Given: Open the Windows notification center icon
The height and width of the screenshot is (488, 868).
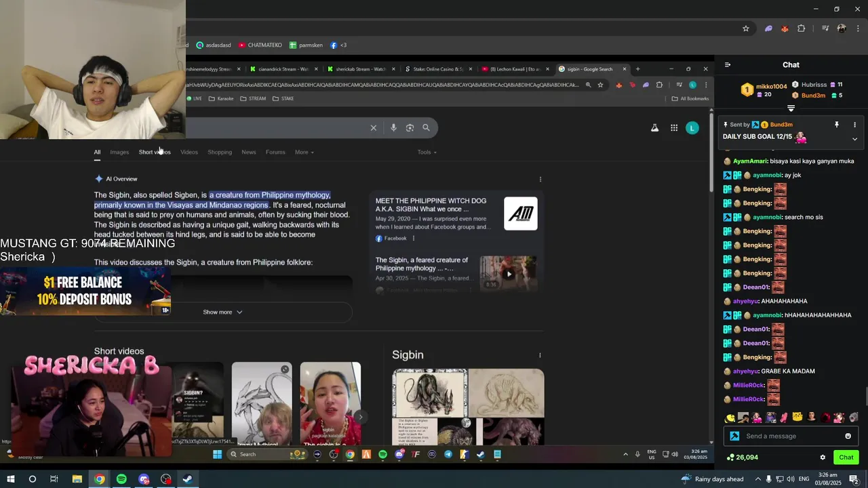Looking at the screenshot, I should (x=854, y=479).
